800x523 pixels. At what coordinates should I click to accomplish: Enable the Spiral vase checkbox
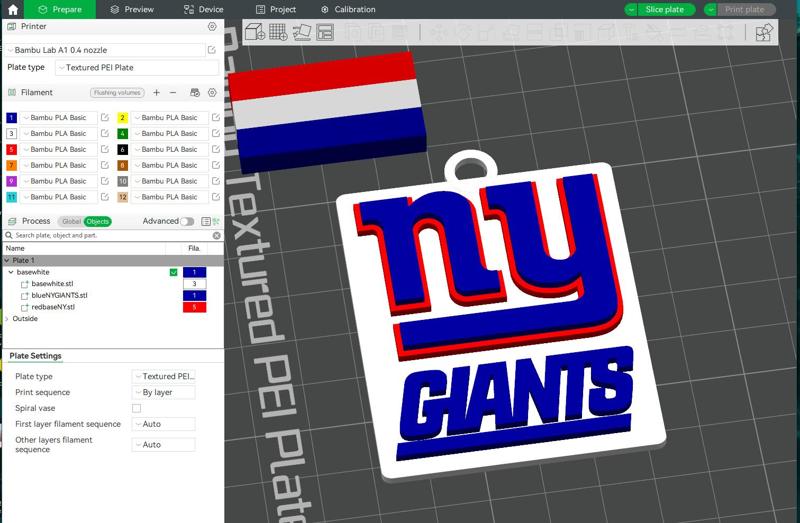tap(136, 408)
